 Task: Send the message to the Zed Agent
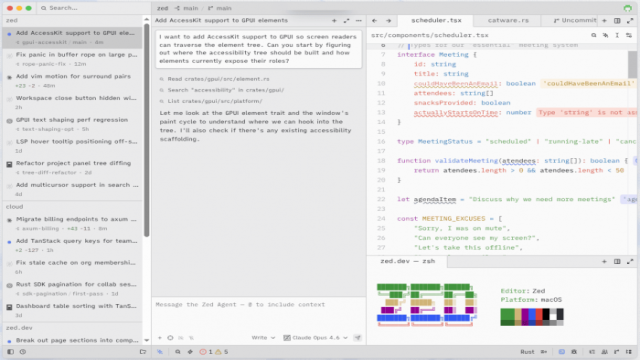pyautogui.click(x=358, y=338)
